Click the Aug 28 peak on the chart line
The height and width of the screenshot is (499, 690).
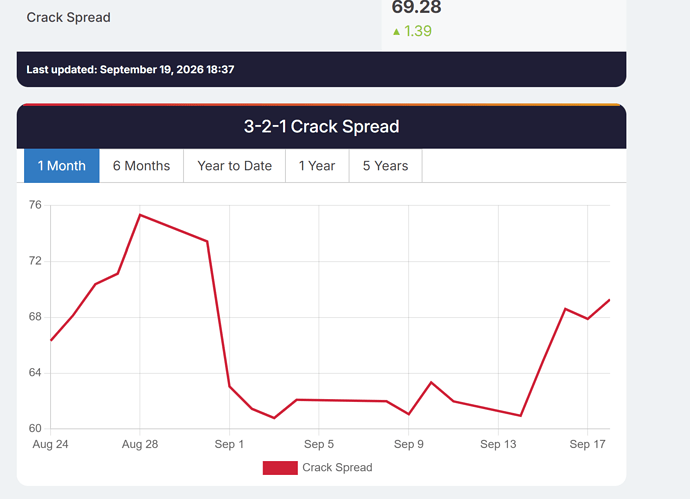140,215
